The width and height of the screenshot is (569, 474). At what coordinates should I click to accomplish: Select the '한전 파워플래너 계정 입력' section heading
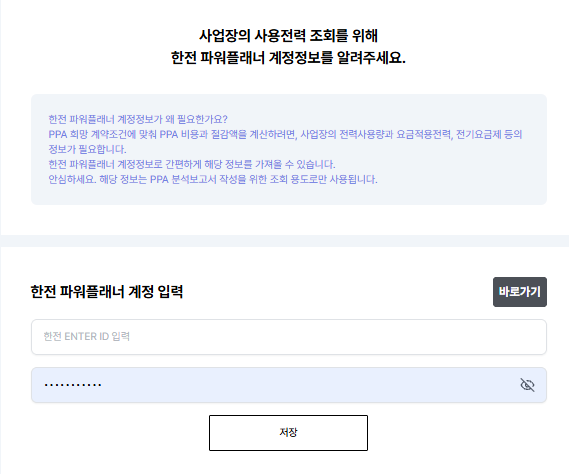tap(107, 292)
